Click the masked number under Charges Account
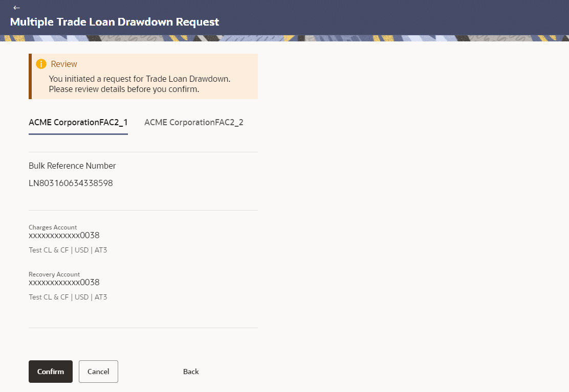The width and height of the screenshot is (569, 392). click(x=64, y=236)
